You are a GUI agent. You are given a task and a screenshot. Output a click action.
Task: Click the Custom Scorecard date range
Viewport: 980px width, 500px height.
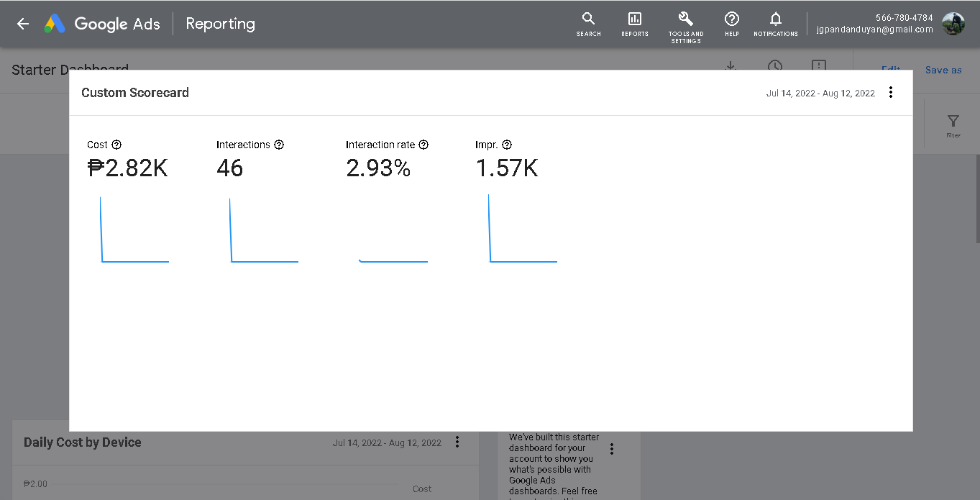[820, 93]
